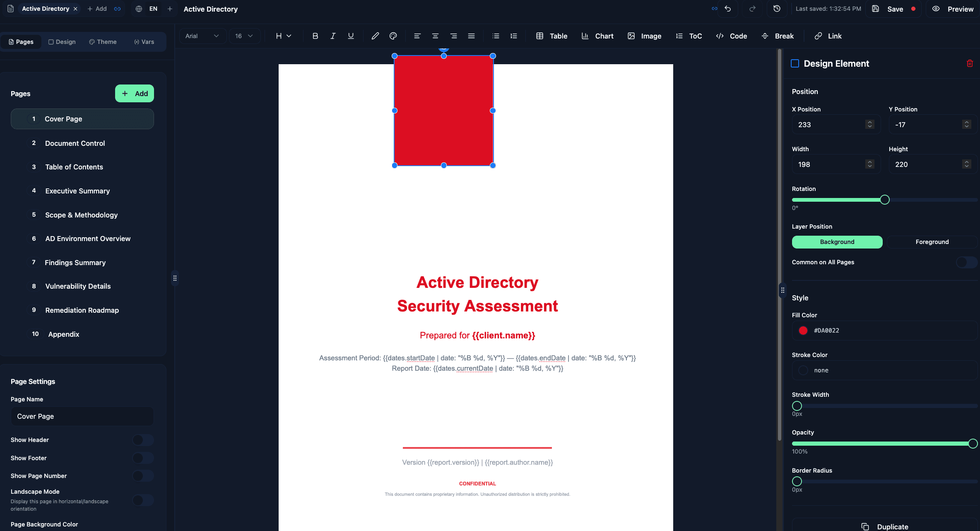Click the Page Name input field
This screenshot has width=980, height=531.
coord(82,416)
